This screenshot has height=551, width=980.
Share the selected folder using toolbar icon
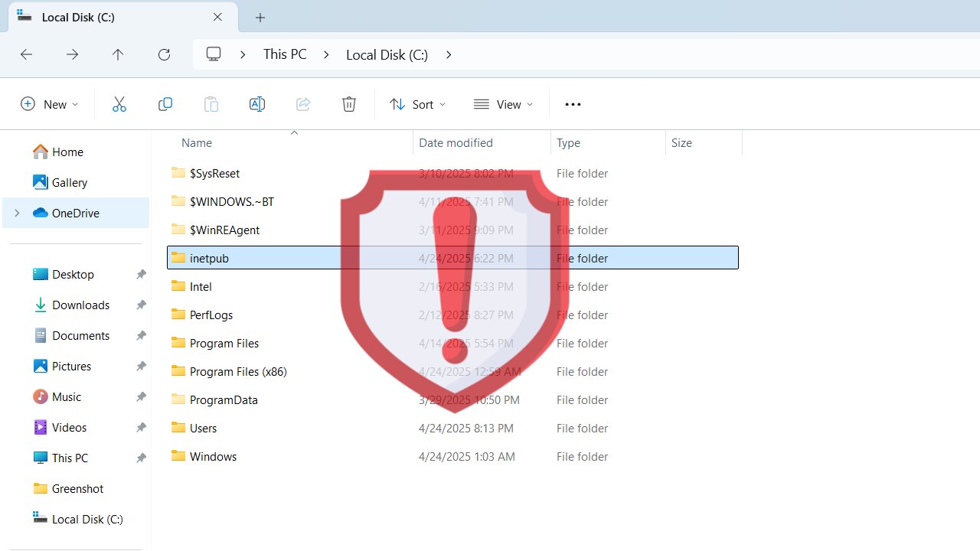(x=303, y=104)
